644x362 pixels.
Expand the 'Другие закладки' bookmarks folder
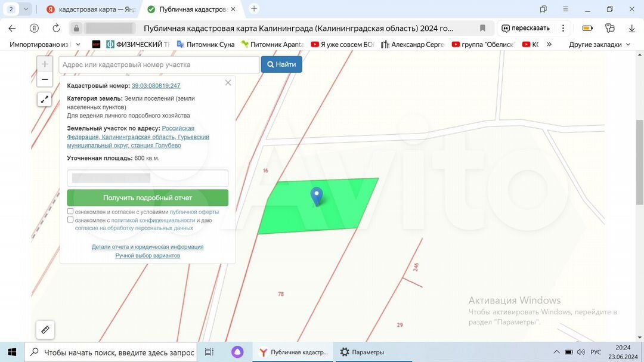point(599,44)
